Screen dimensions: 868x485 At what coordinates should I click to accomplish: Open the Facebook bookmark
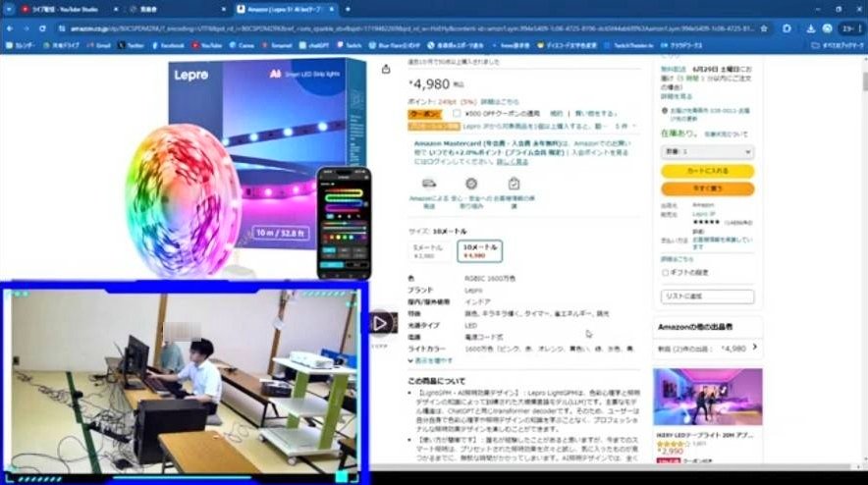(168, 45)
